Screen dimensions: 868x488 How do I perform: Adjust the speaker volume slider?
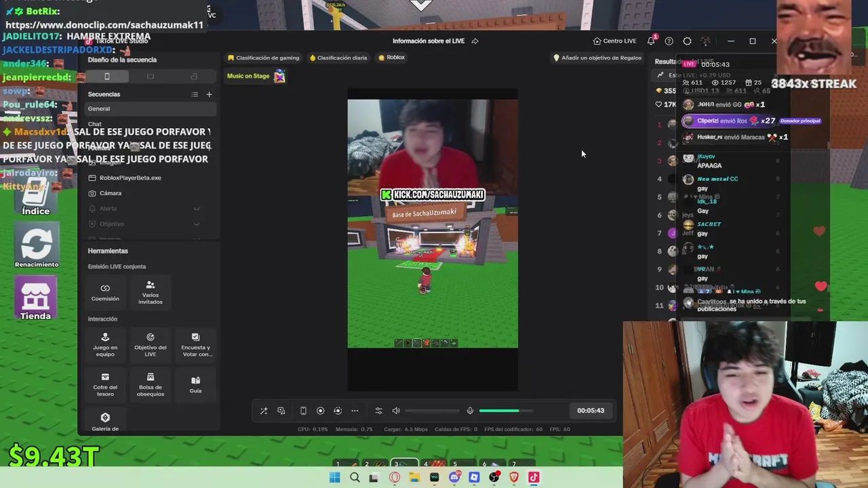tap(432, 411)
